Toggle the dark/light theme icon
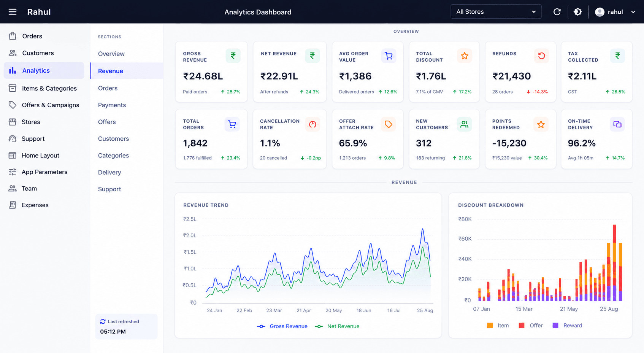This screenshot has height=353, width=644. [x=577, y=12]
